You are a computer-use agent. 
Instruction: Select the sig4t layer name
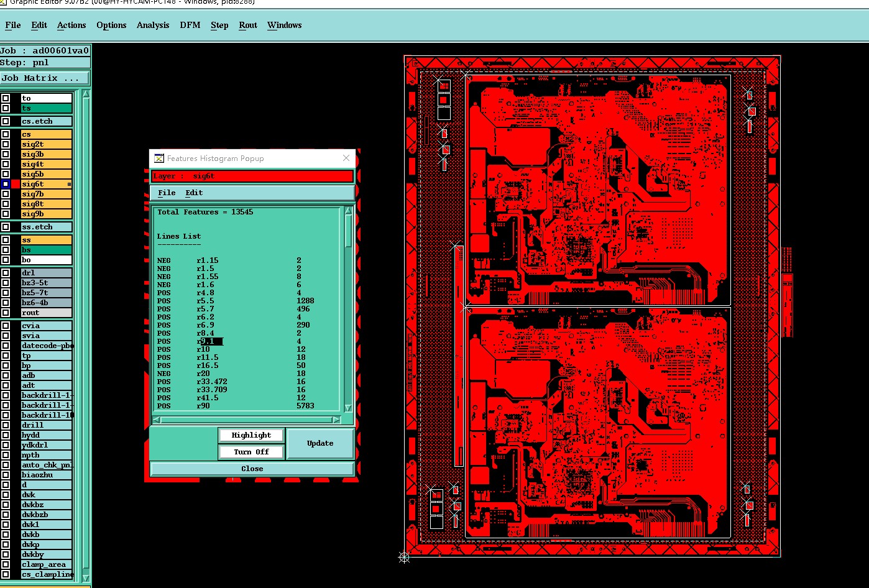pyautogui.click(x=47, y=164)
